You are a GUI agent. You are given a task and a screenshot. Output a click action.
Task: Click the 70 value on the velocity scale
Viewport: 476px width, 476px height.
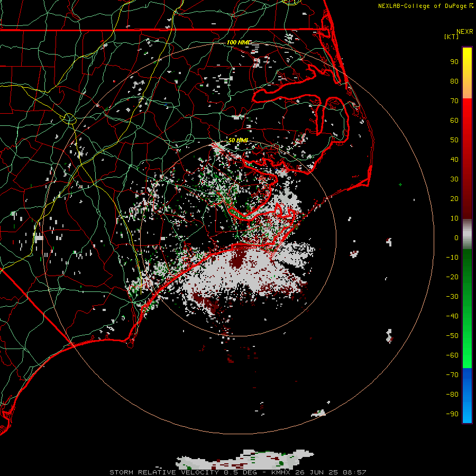coord(454,101)
